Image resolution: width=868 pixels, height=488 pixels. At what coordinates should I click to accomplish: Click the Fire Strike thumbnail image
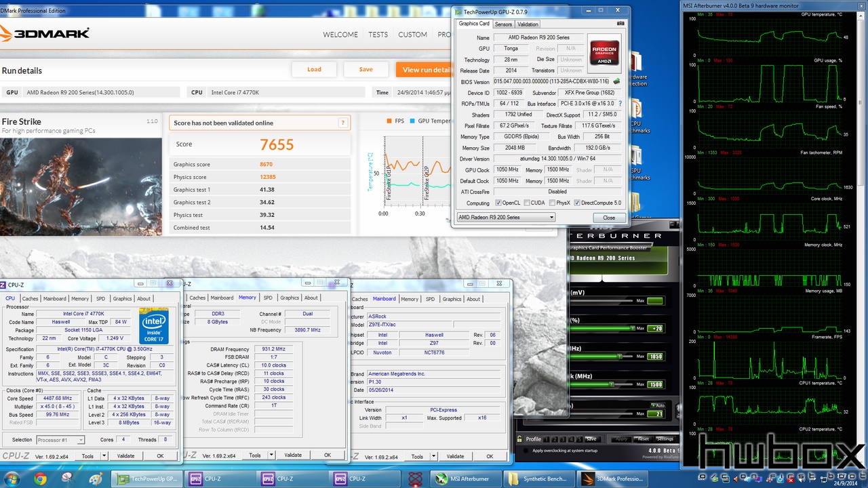(81, 186)
